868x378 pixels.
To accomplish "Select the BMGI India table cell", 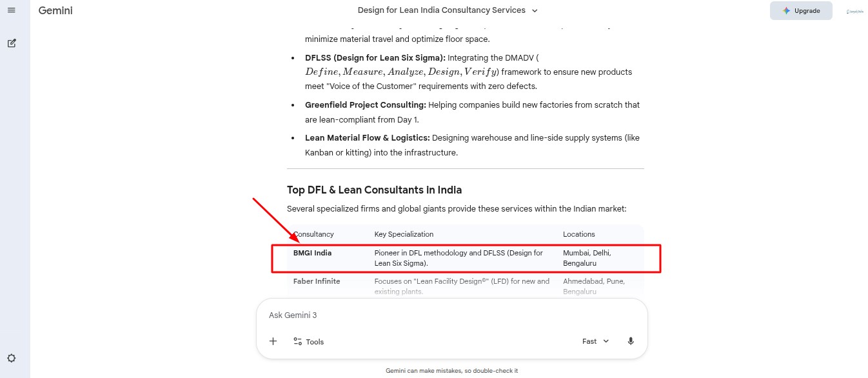I will 313,253.
